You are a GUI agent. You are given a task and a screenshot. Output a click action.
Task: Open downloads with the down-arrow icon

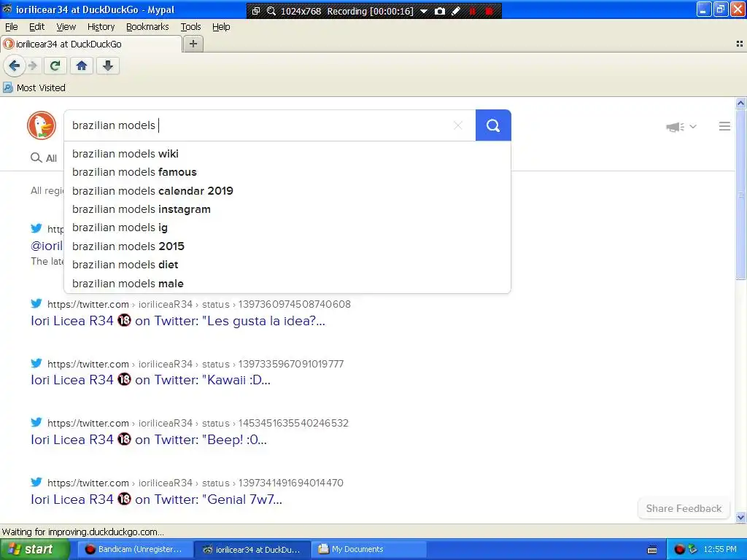[x=108, y=66]
